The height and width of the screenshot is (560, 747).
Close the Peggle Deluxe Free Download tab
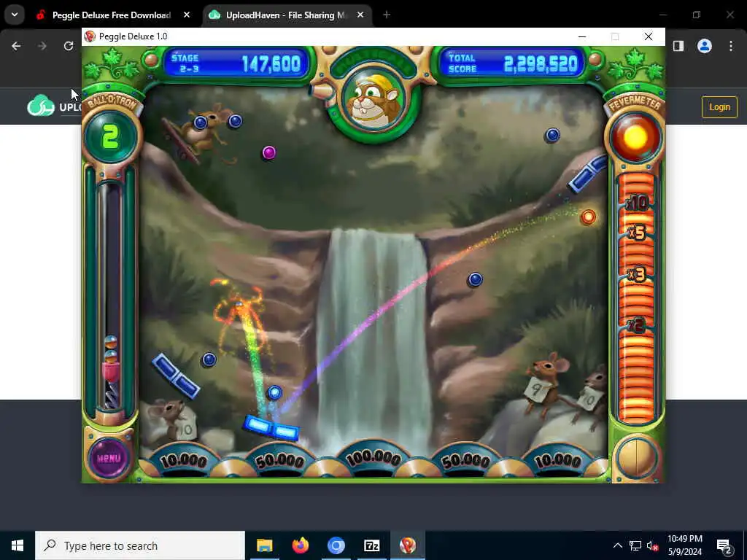187,15
